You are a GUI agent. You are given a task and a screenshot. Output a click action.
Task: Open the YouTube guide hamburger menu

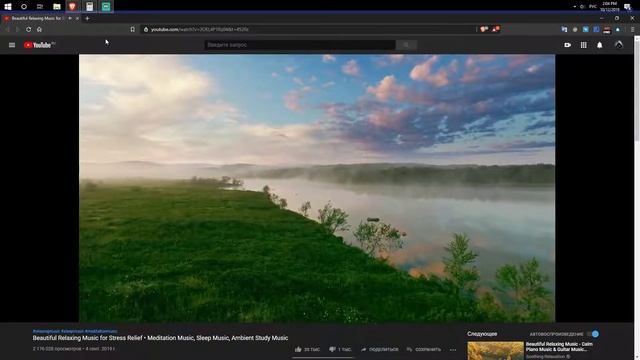12,45
